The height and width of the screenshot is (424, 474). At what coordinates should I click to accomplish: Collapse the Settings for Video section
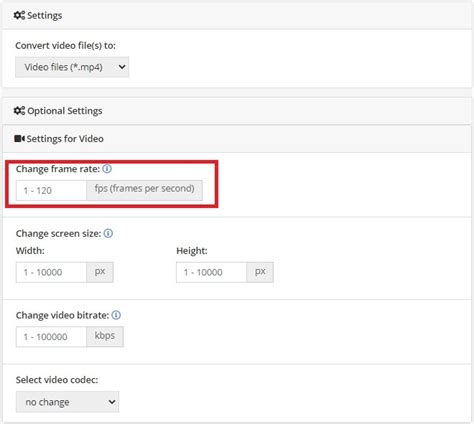(x=237, y=139)
